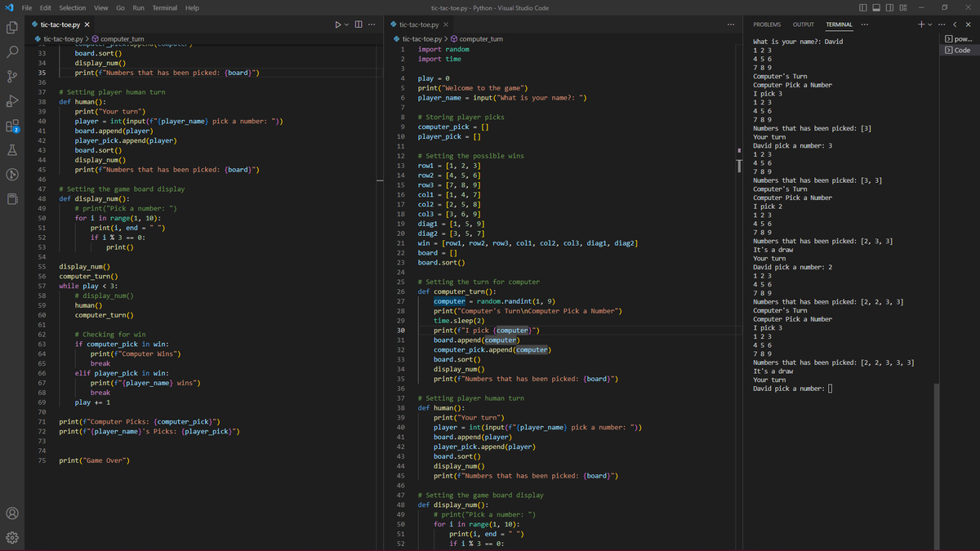The image size is (980, 551).
Task: Open the computer_turn breadcrumb in left editor
Action: [116, 39]
